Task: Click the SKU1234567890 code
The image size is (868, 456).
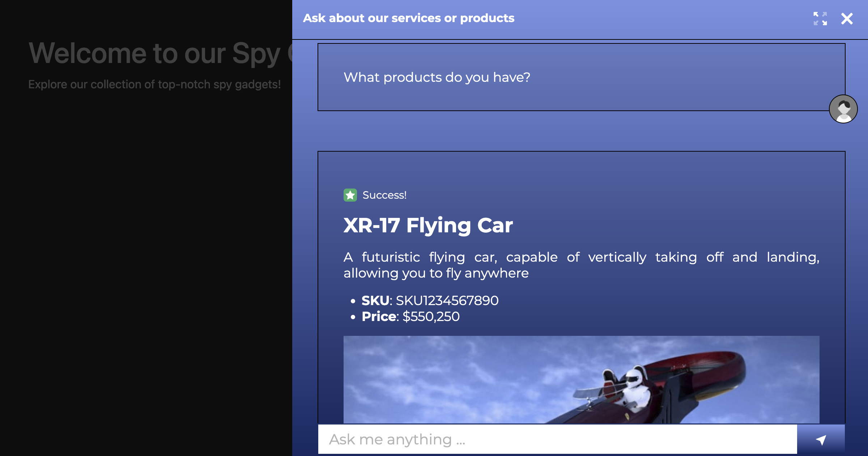Action: point(447,300)
